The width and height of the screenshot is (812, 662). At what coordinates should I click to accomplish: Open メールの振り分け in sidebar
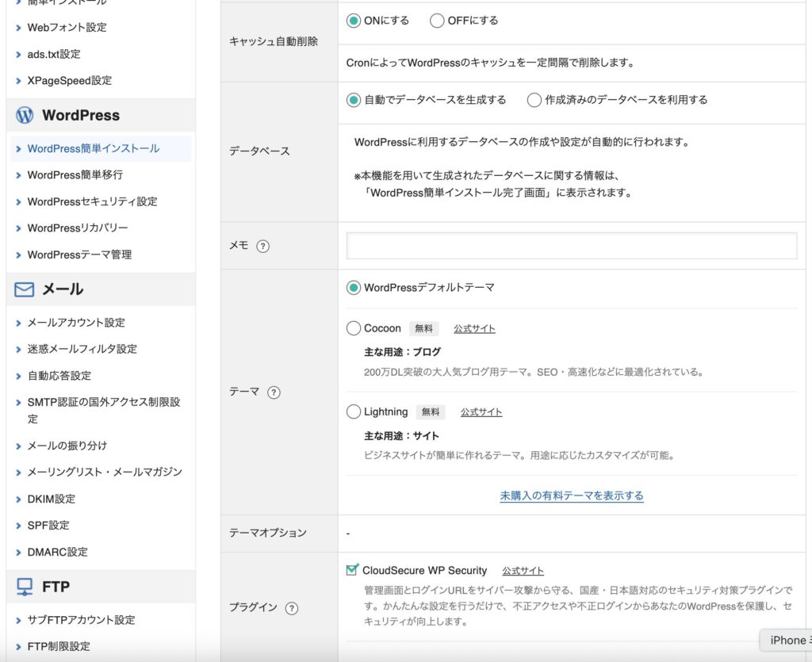point(67,446)
